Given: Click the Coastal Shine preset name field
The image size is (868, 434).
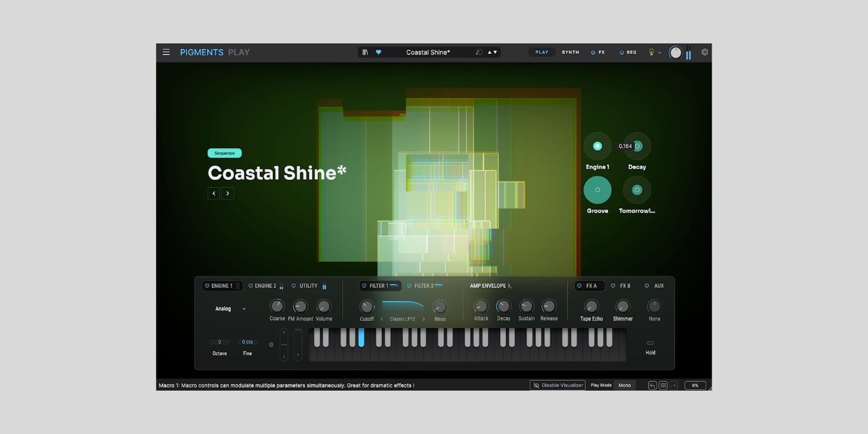Looking at the screenshot, I should [x=428, y=52].
